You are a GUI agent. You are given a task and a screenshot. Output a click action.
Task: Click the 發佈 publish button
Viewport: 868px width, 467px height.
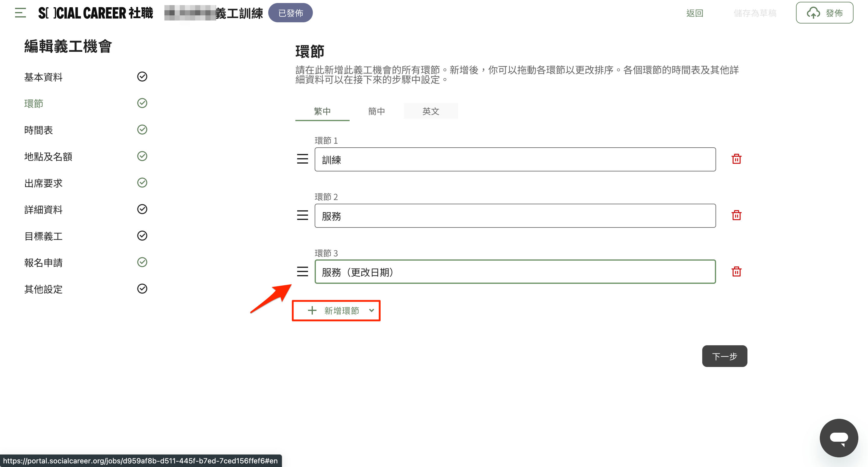point(824,13)
